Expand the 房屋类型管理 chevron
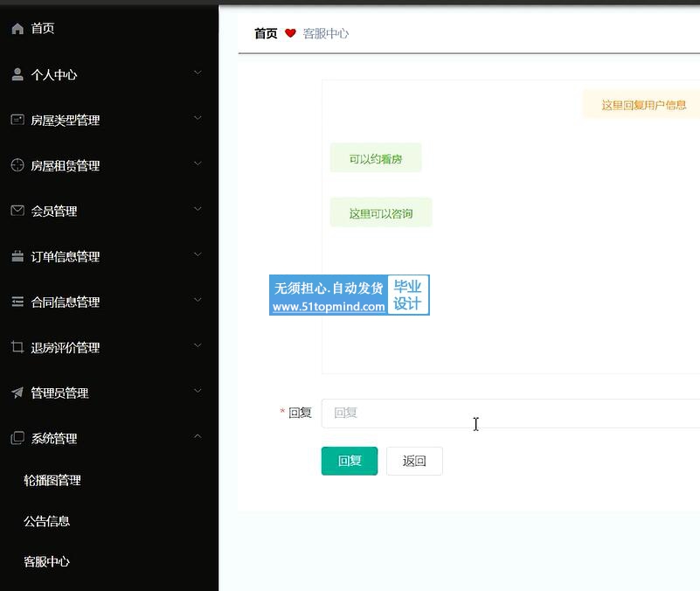Viewport: 700px width, 591px height. 198,118
